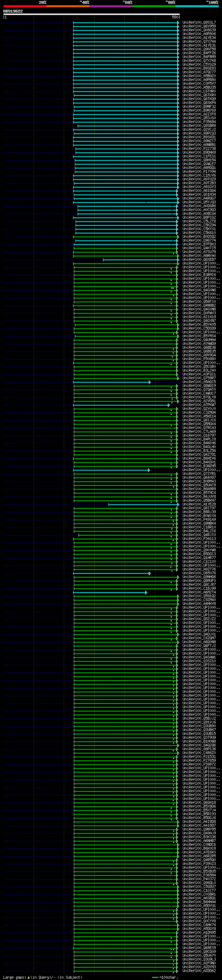Open UniRef100_Q91VJ6 entry
Viewport: 222px width, 980px height.
point(199,722)
